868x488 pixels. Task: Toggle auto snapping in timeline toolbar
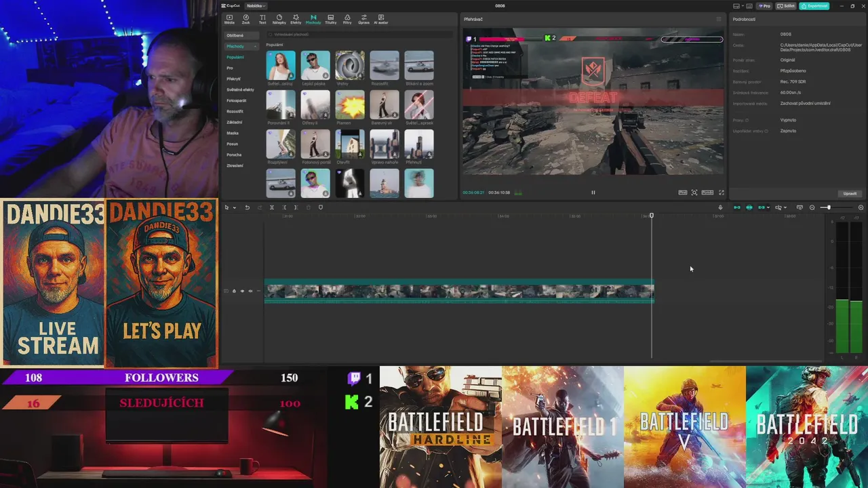click(x=749, y=207)
